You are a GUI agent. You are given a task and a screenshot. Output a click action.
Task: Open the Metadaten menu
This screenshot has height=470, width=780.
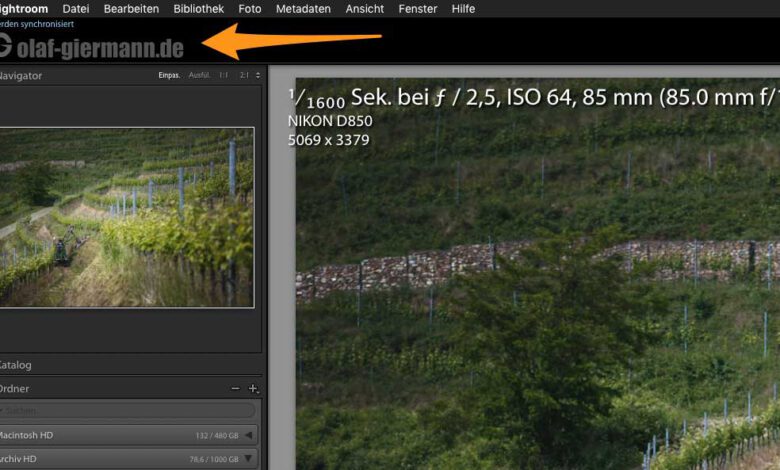click(x=303, y=8)
